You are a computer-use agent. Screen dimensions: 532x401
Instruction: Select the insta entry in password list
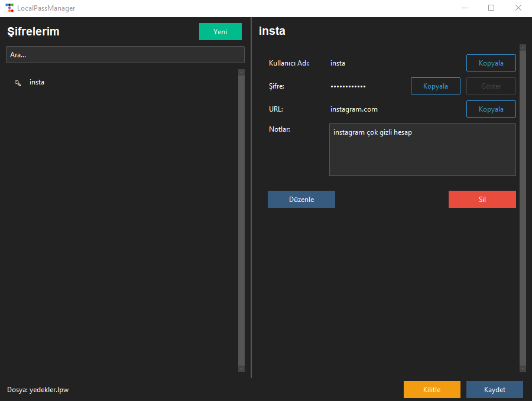37,82
